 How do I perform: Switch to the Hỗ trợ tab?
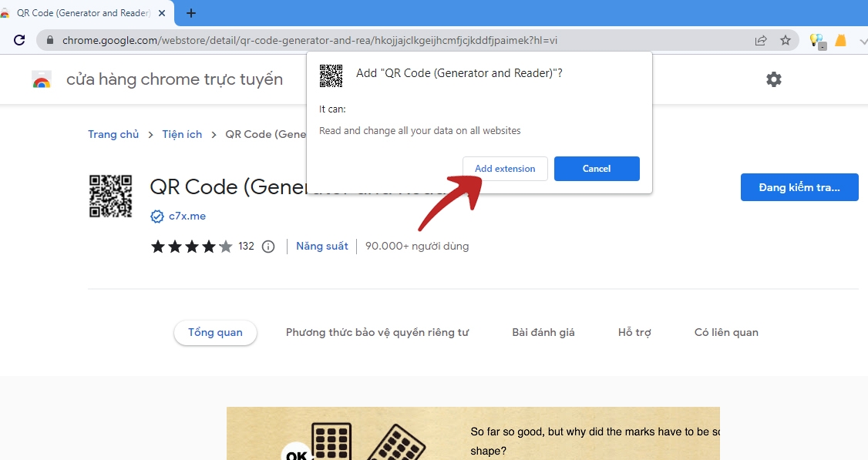(x=634, y=332)
